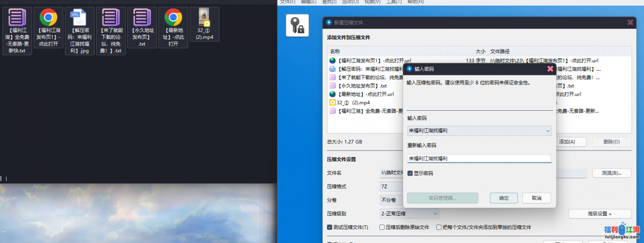Click the 重新输入密码 text field
Image resolution: width=644 pixels, height=243 pixels.
coord(479,158)
